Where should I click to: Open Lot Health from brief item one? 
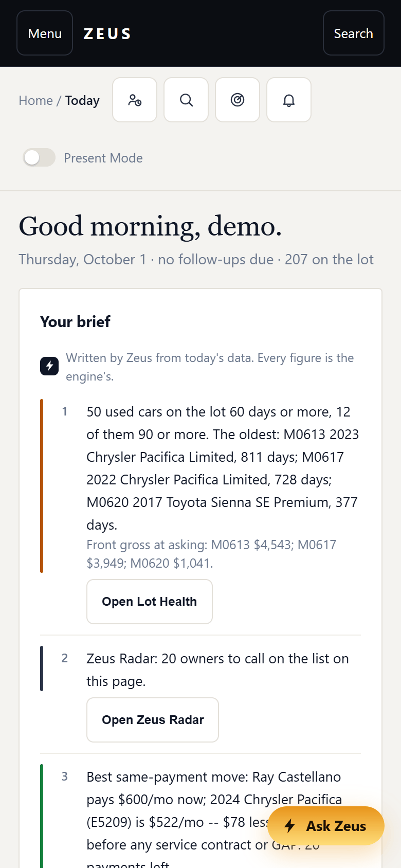tap(150, 602)
